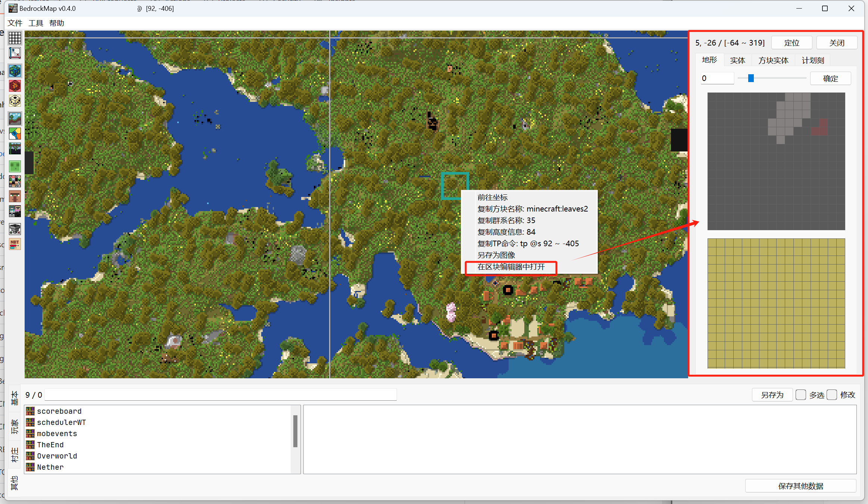
Task: Open the 工具 menu
Action: (x=36, y=23)
